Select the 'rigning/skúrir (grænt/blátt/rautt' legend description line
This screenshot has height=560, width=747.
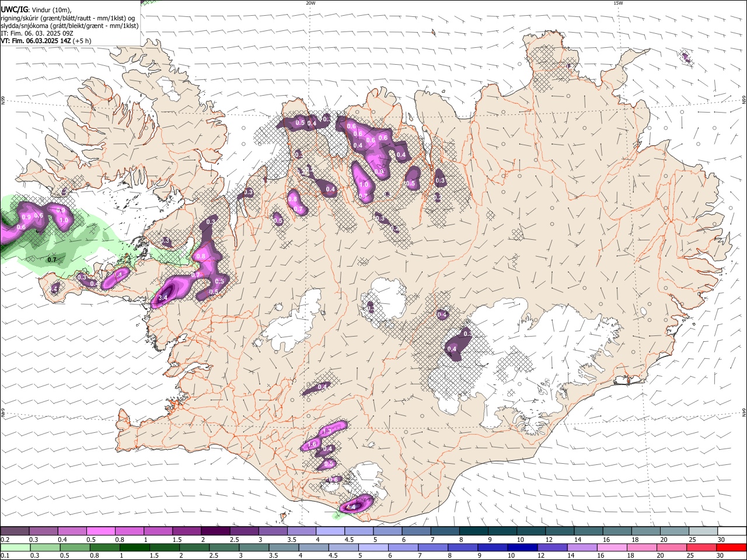click(68, 17)
